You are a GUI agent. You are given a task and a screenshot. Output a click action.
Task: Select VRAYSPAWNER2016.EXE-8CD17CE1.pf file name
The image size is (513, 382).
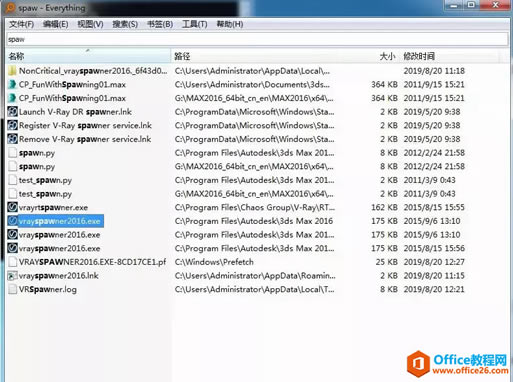point(92,262)
